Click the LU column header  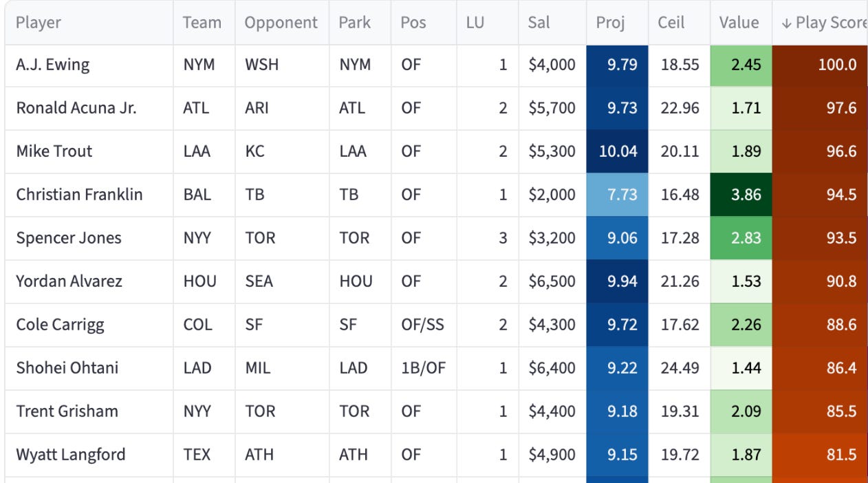(487, 23)
